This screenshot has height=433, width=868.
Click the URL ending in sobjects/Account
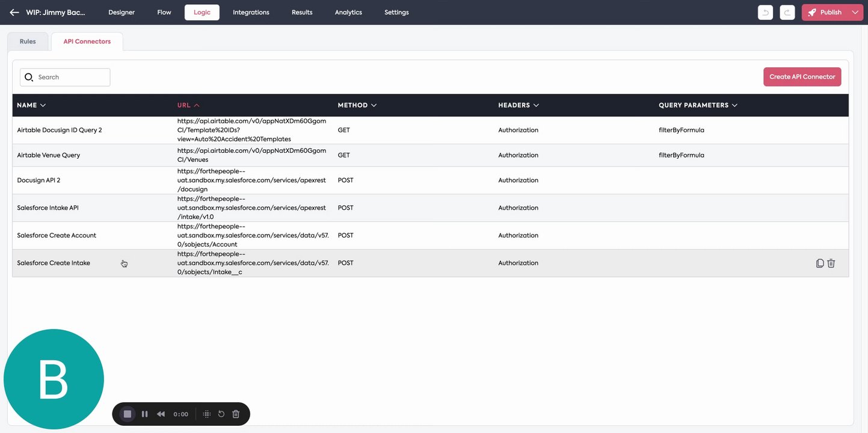click(x=253, y=236)
